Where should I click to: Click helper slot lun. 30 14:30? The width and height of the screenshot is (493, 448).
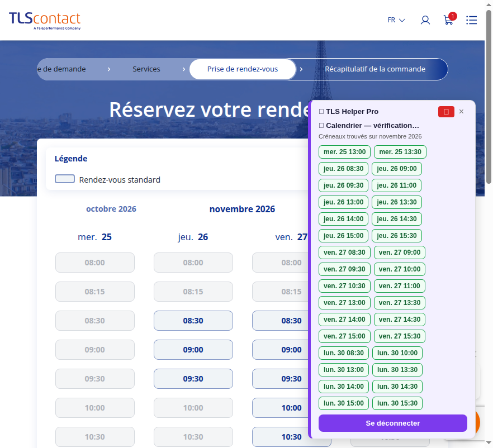point(397,387)
